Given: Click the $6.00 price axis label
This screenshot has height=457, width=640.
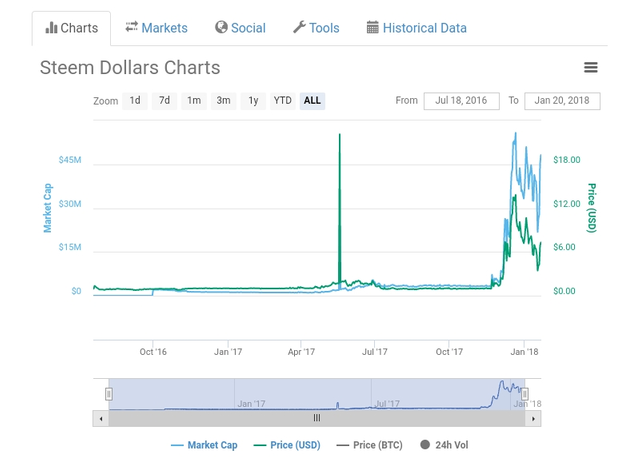Looking at the screenshot, I should click(564, 247).
